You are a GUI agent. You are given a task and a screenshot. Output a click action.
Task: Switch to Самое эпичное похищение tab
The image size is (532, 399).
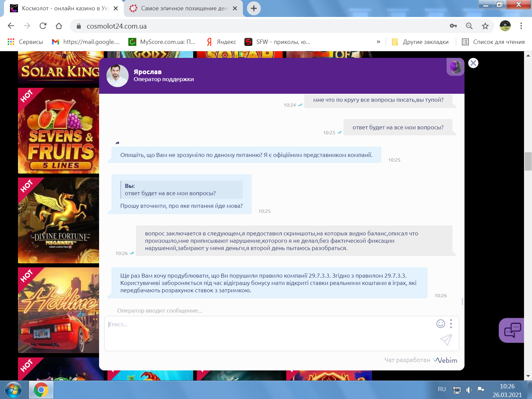tap(183, 8)
